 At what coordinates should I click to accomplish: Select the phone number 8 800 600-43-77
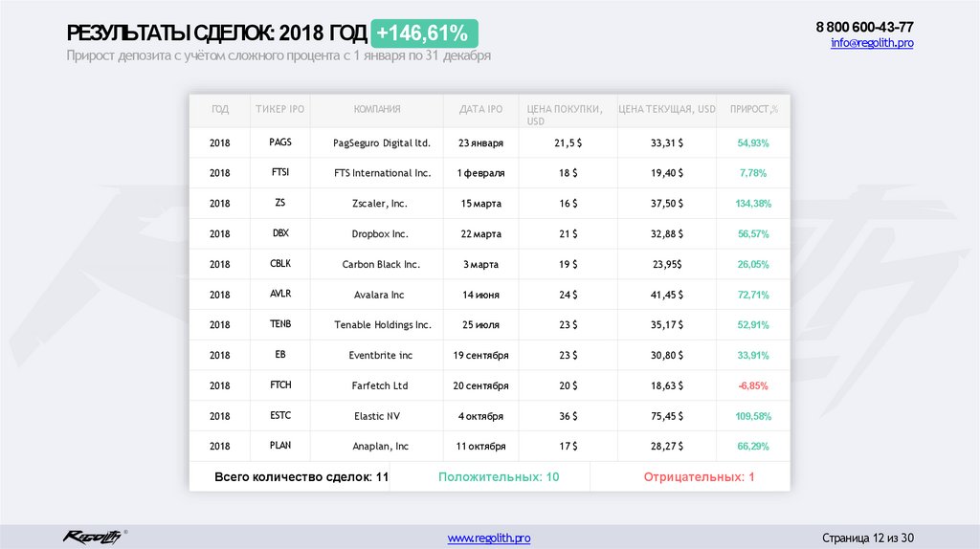(864, 27)
